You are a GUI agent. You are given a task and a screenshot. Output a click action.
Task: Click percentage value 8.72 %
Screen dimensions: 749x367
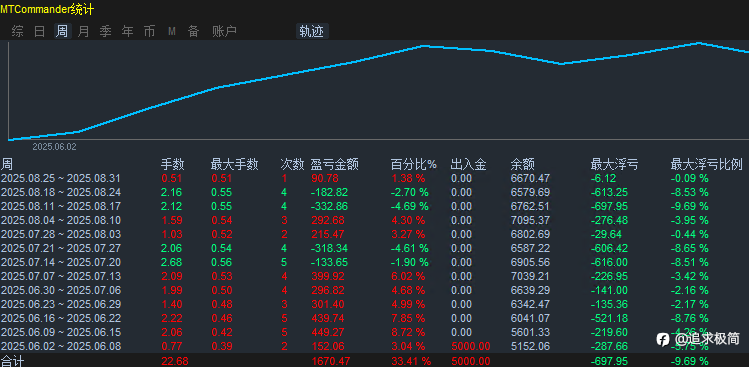(408, 332)
